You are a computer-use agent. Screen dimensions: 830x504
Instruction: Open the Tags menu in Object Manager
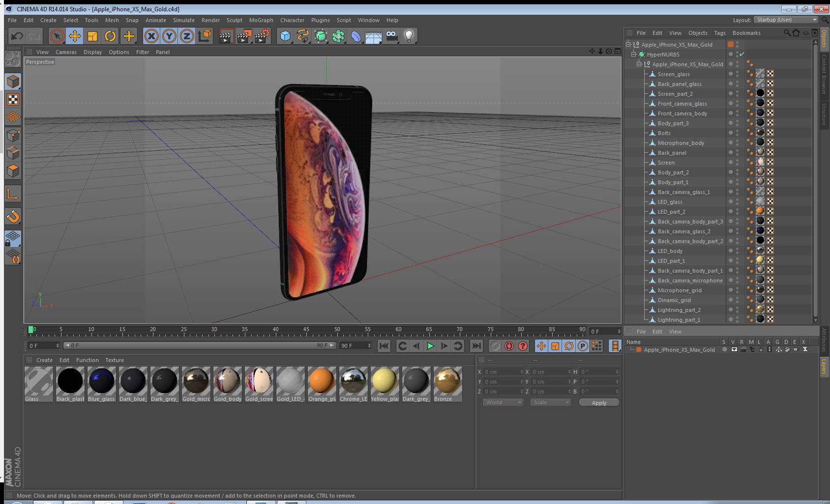pyautogui.click(x=720, y=33)
